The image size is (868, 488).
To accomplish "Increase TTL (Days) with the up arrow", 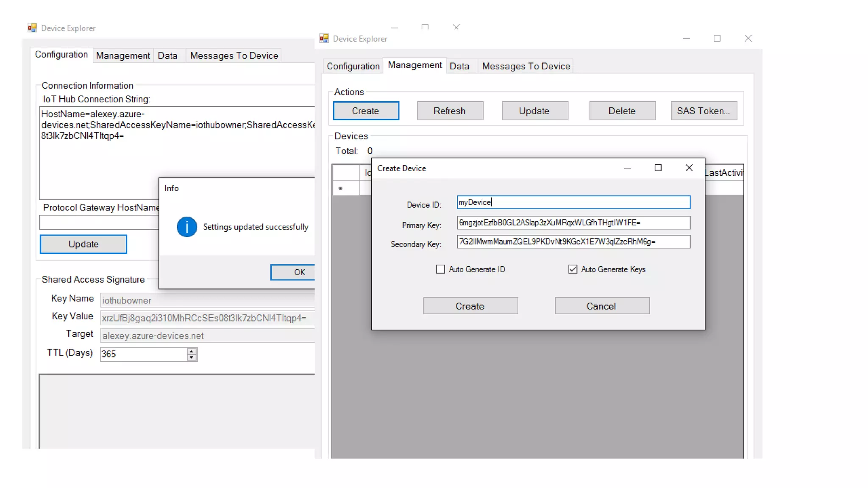I will click(192, 351).
